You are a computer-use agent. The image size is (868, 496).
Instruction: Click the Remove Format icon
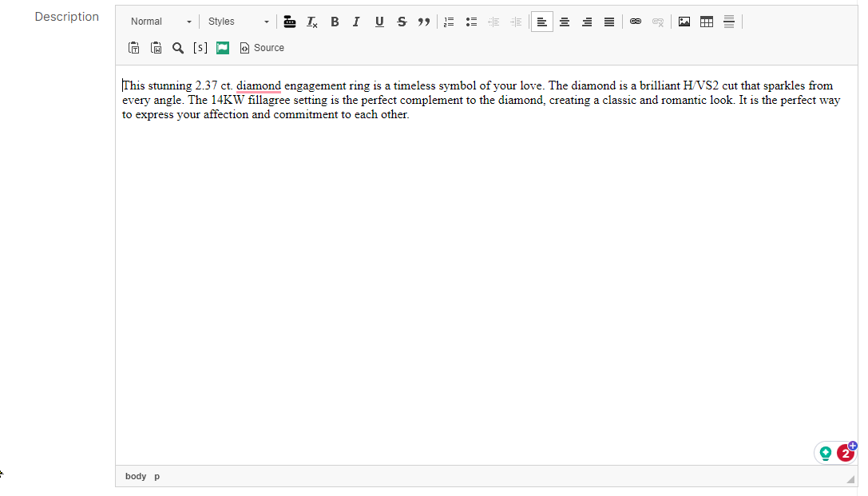[312, 22]
